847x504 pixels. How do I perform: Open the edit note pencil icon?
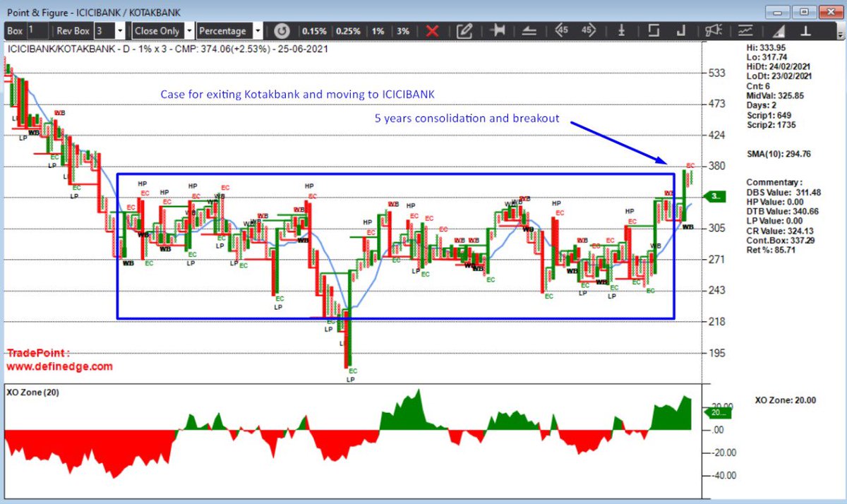[464, 30]
